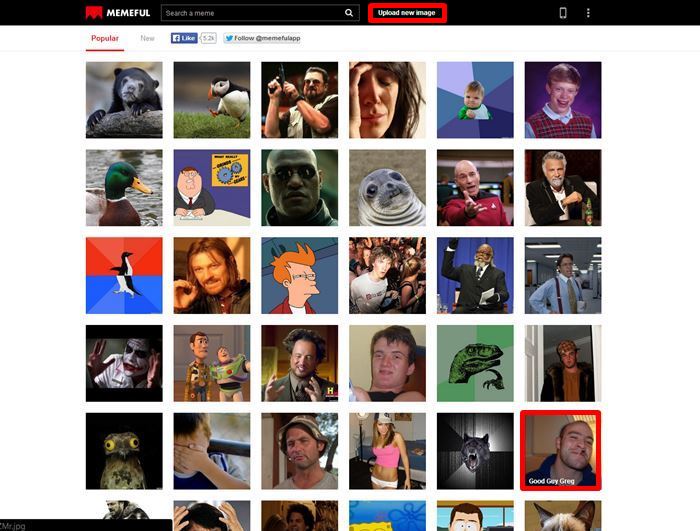The image size is (700, 531).
Task: Choose the Futurama Fry meme thumbnail
Action: 299,275
